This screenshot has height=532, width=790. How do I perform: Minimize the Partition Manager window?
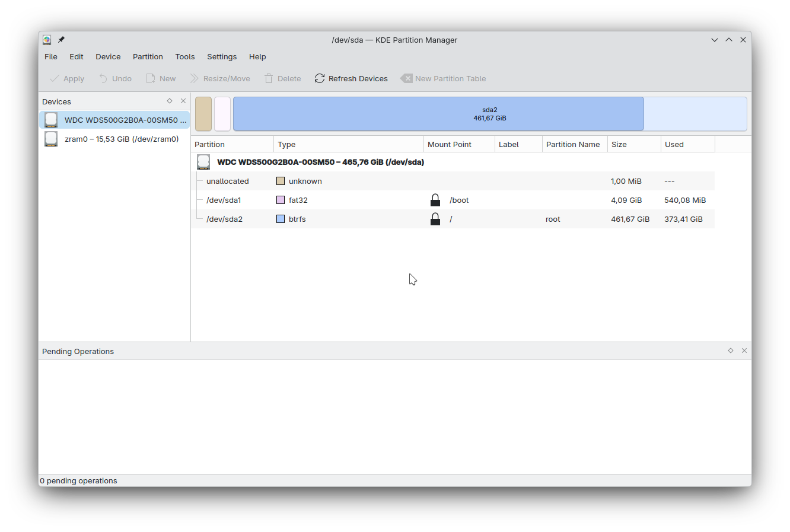pyautogui.click(x=715, y=40)
